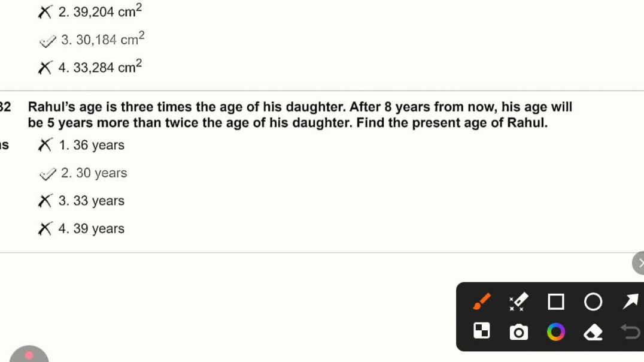Choose the 30,184 cm² option

[102, 40]
